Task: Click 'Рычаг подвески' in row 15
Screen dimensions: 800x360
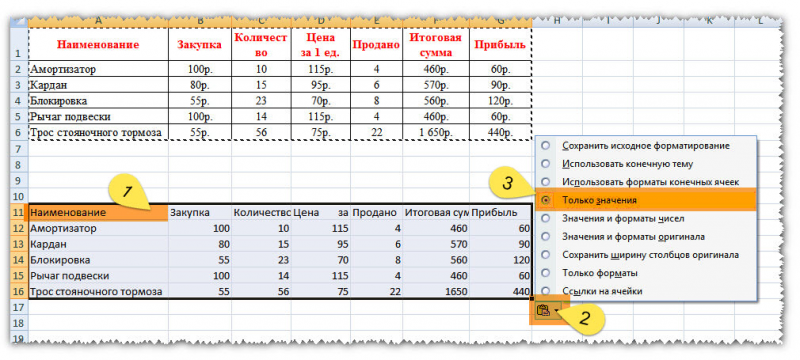Action: (98, 276)
